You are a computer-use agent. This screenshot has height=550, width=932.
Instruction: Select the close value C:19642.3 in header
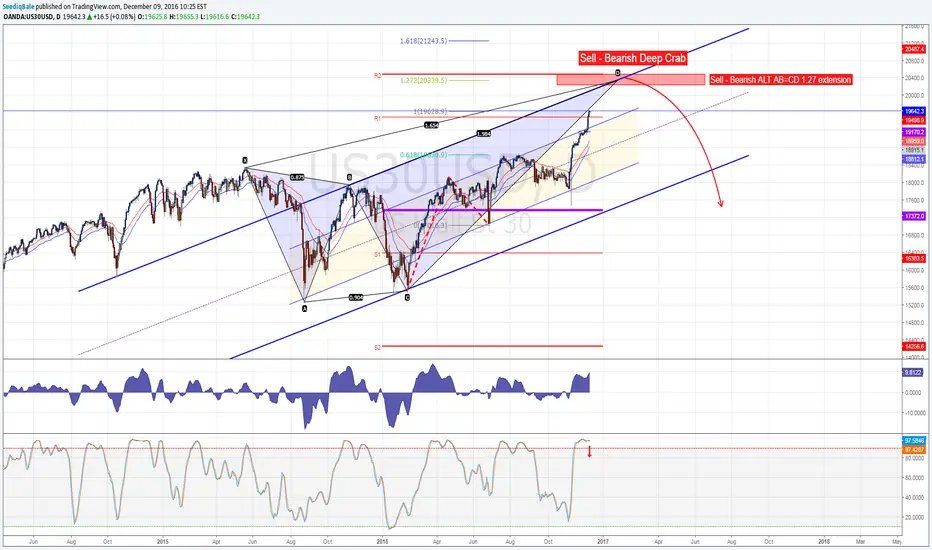(x=245, y=17)
